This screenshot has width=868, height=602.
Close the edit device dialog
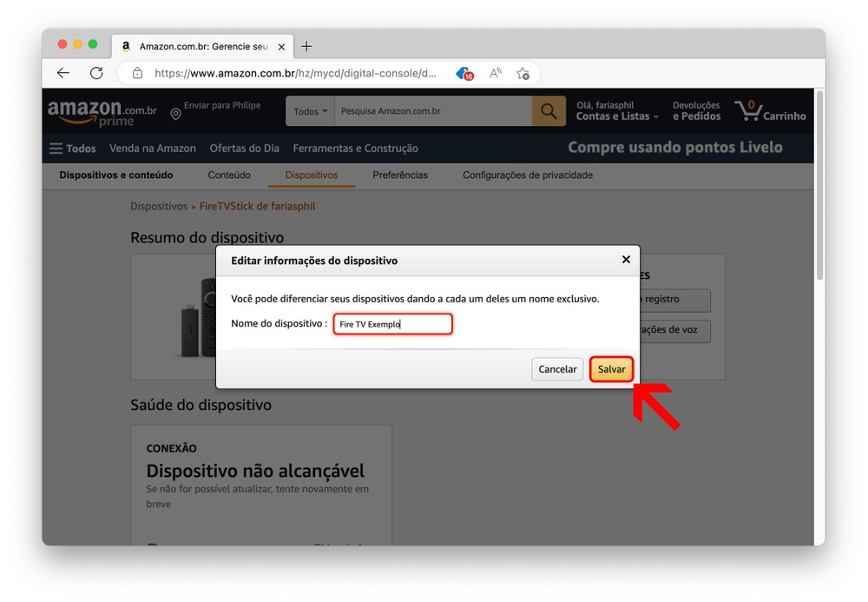(x=626, y=260)
